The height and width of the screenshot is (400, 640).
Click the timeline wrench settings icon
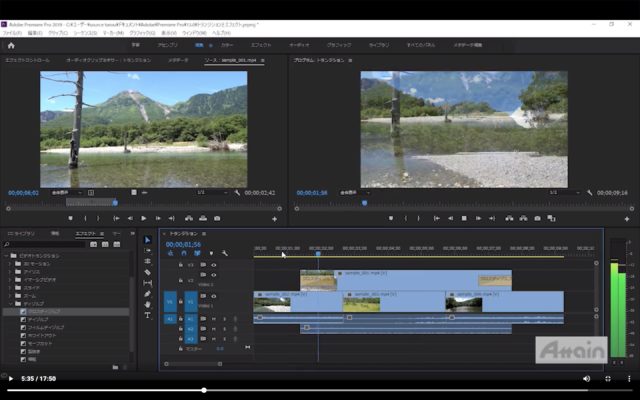(x=225, y=253)
